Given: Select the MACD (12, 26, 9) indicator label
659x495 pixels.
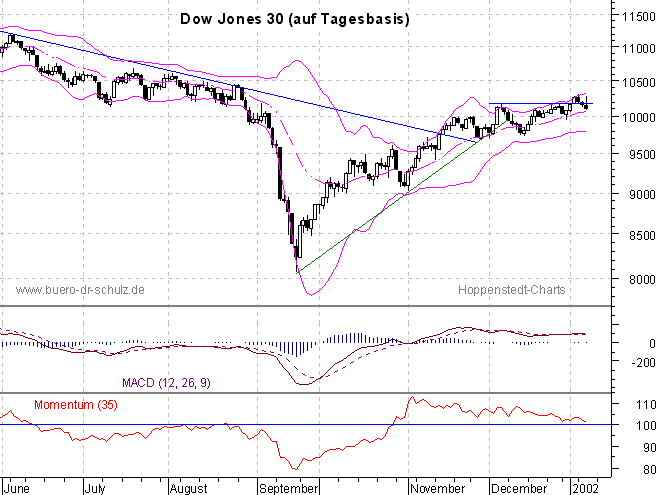Looking at the screenshot, I should tap(166, 383).
